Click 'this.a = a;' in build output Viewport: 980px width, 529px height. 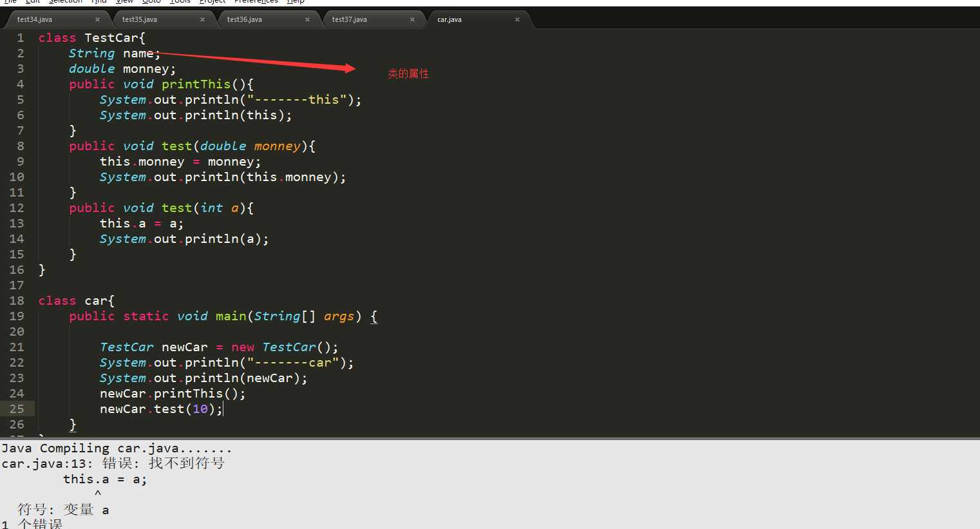(x=105, y=479)
